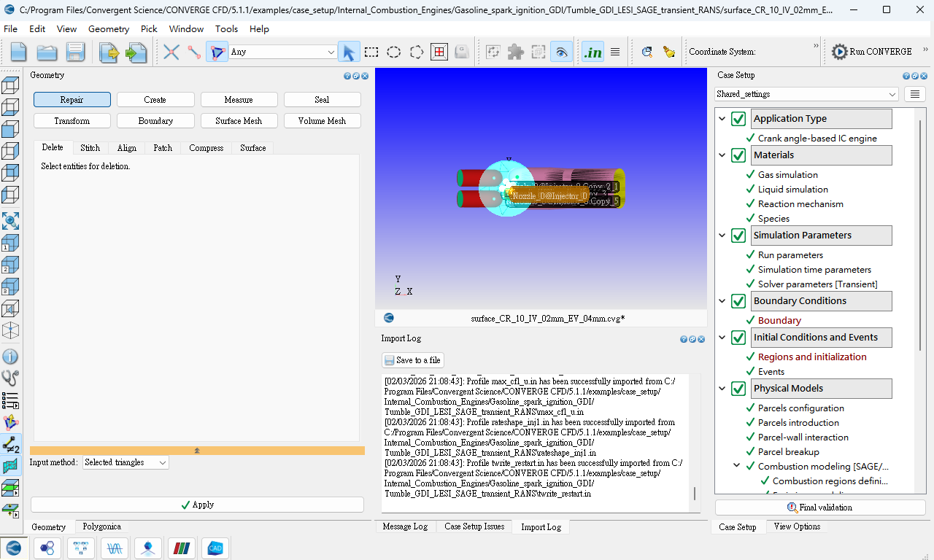
Task: Click the Volume Mesh button
Action: [x=322, y=121]
